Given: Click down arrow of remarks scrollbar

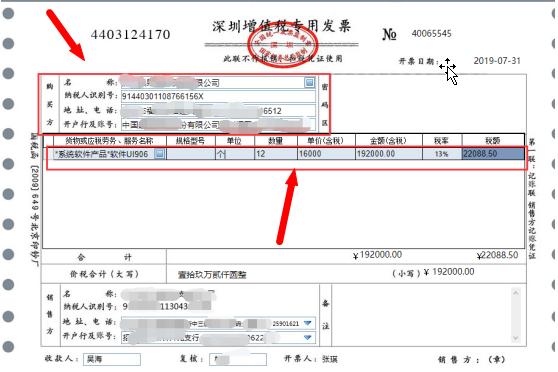Looking at the screenshot, I should (516, 338).
